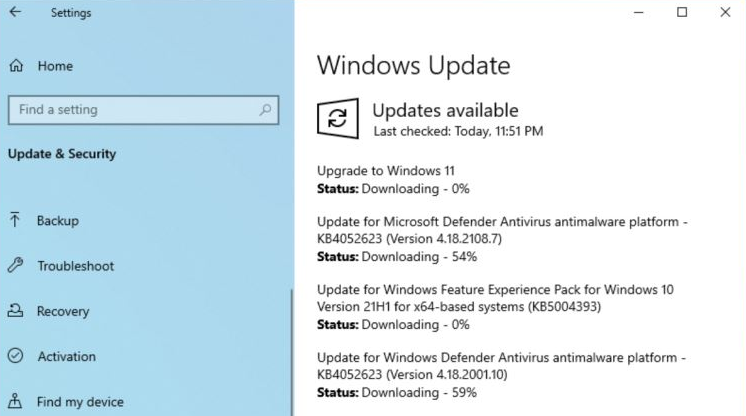
Task: Click the Backup up-arrow icon
Action: 15,220
